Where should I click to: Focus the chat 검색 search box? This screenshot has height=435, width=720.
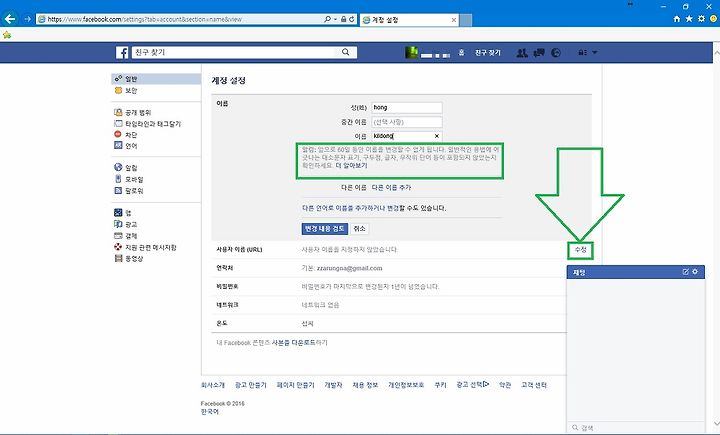(x=636, y=428)
